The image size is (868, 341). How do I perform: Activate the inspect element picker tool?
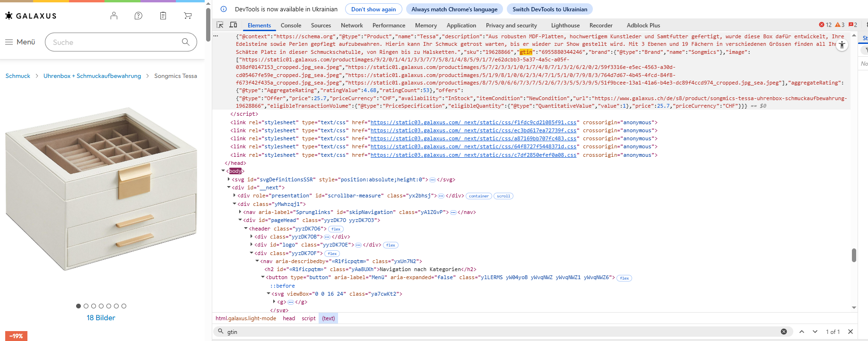[220, 25]
